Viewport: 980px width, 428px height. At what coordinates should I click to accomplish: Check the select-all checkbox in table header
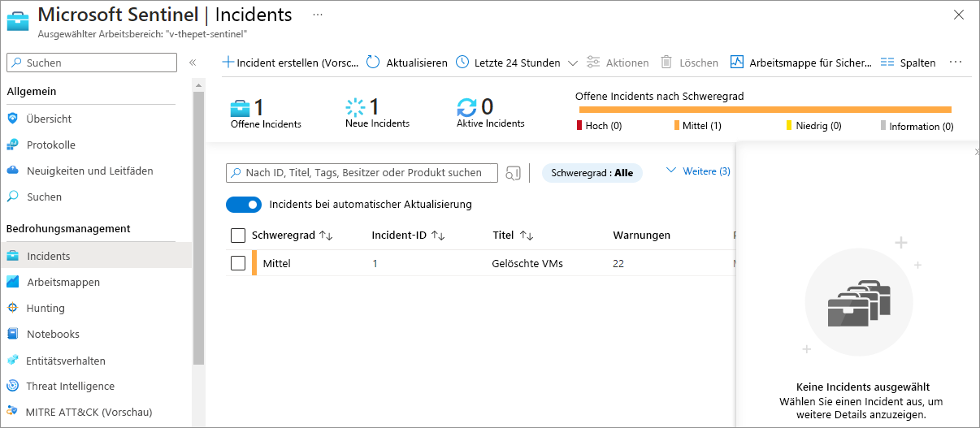click(238, 236)
